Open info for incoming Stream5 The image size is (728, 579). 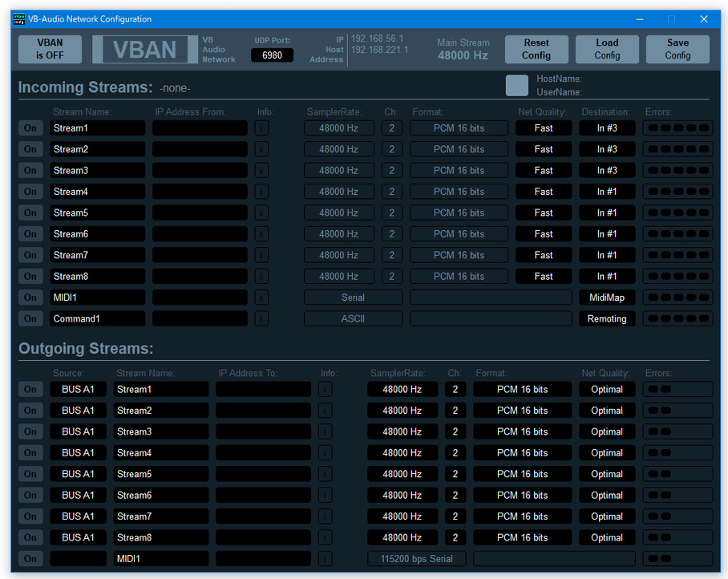click(261, 213)
